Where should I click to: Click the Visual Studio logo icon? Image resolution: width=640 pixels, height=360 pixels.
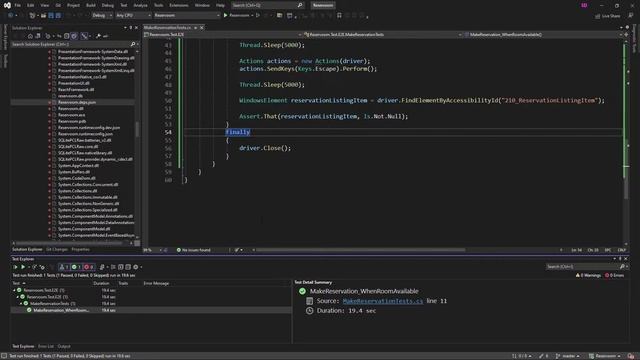click(x=7, y=5)
